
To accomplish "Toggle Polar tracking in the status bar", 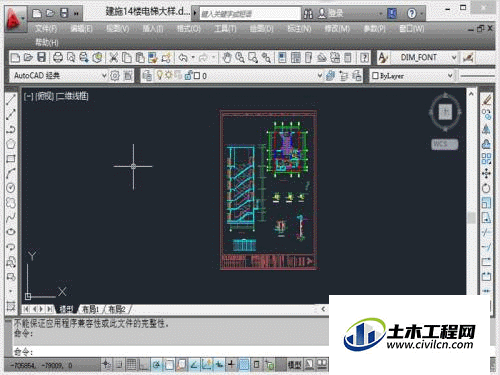I will tap(156, 365).
